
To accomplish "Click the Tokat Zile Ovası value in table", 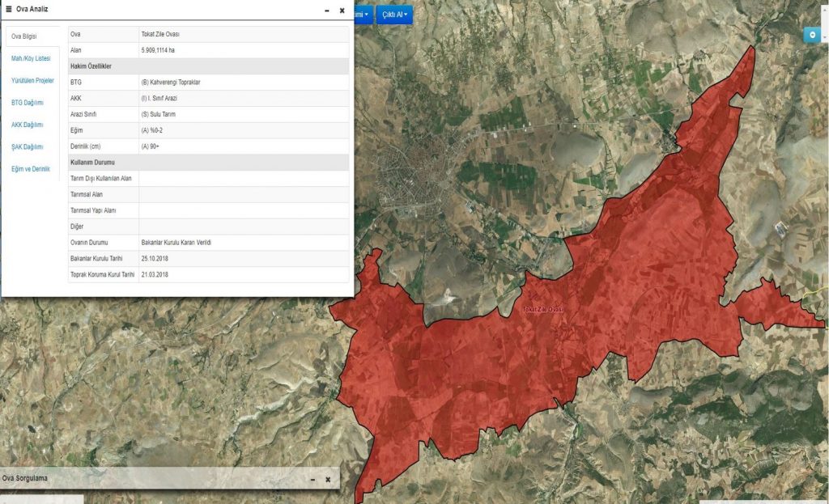I will 160,35.
